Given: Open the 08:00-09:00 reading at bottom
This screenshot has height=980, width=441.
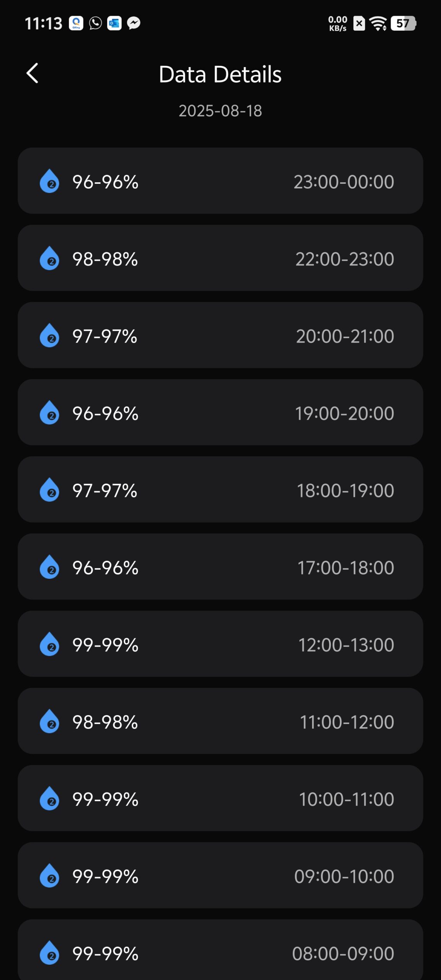Looking at the screenshot, I should click(x=220, y=950).
